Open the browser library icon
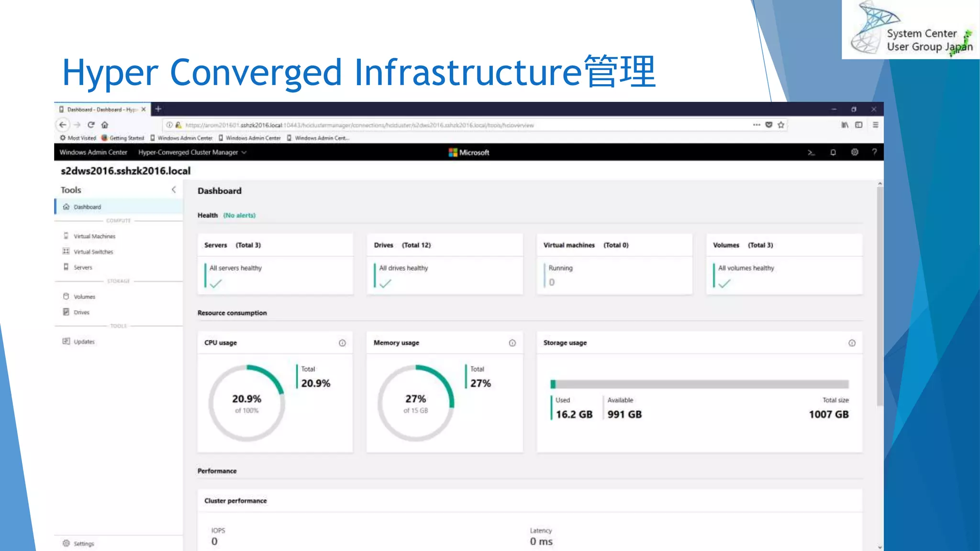This screenshot has width=980, height=551. pyautogui.click(x=845, y=125)
